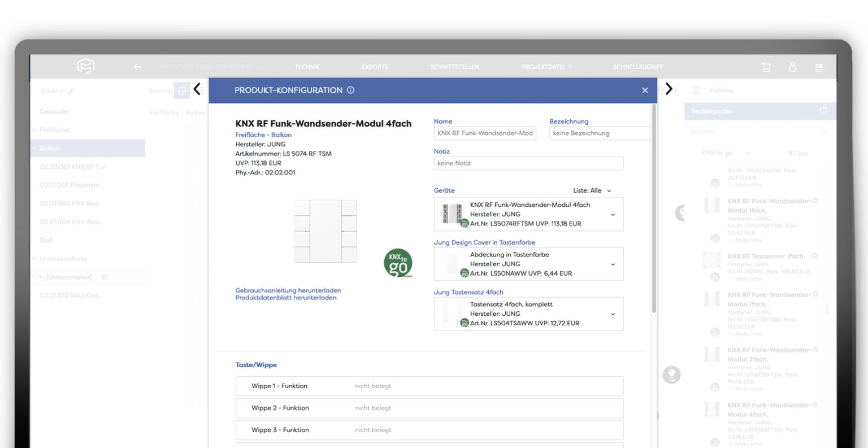Image resolution: width=868 pixels, height=448 pixels.
Task: Click Gebrauchsanleitung herunterladen link
Action: (x=288, y=290)
